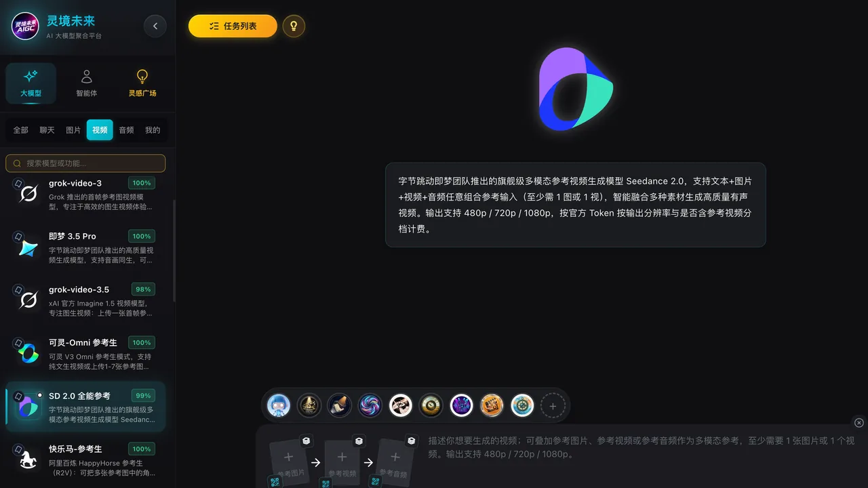Open stack icon on 参考图片 card
The width and height of the screenshot is (868, 488).
tap(307, 441)
